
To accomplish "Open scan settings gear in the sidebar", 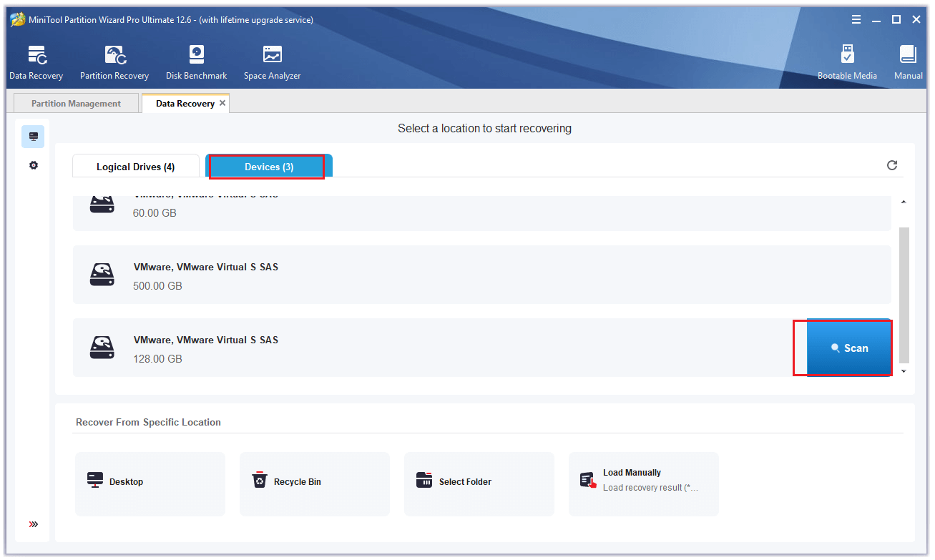I will (x=33, y=165).
